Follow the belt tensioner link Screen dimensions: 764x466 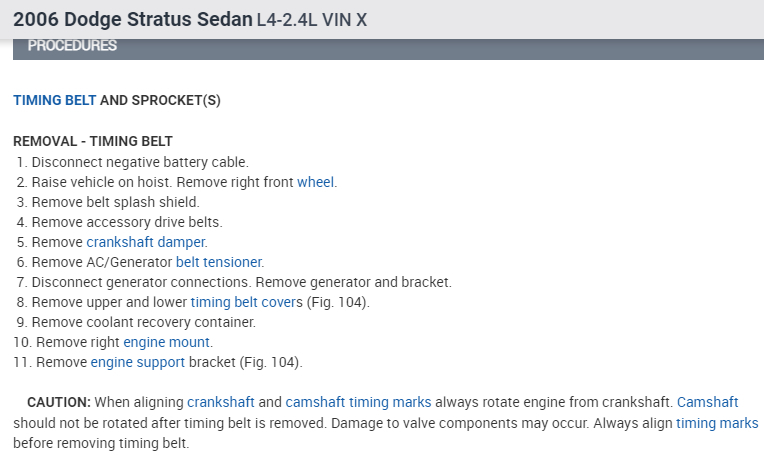[x=218, y=262]
